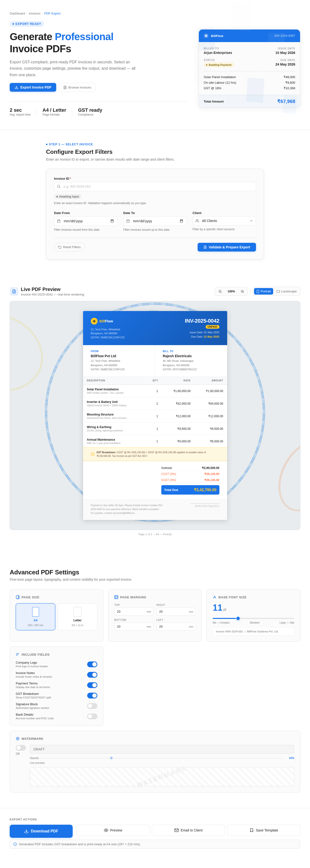Click the UNPAID status badge
Image resolution: width=310 pixels, height=868 pixels.
click(212, 327)
